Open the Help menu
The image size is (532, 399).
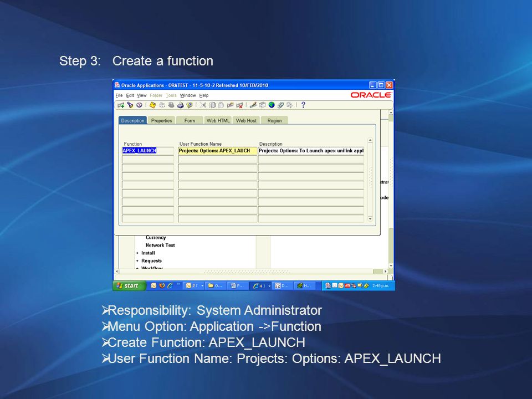(204, 95)
